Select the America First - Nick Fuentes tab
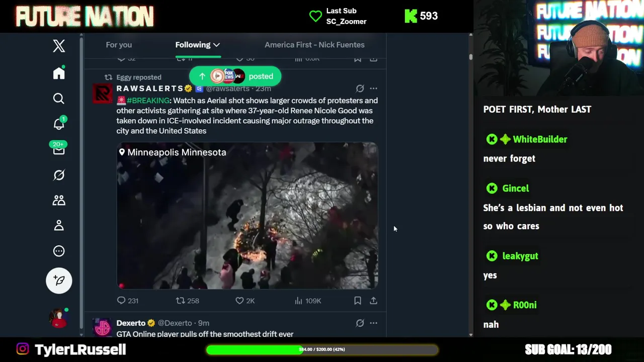This screenshot has height=362, width=644. coord(314,45)
